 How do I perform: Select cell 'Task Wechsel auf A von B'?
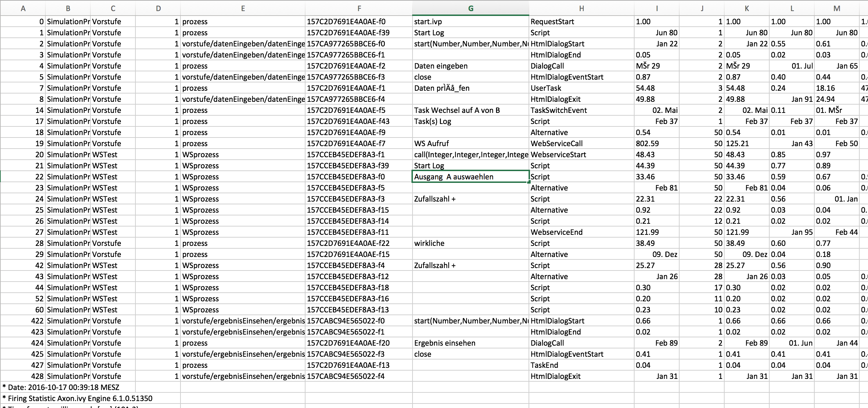[x=471, y=110]
